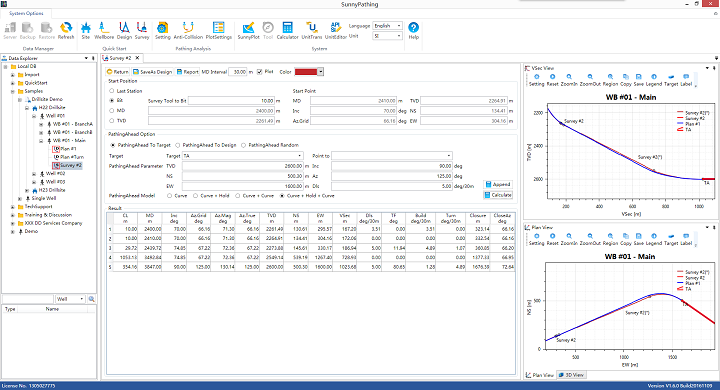Select the TVD start position radio
720x390 pixels.
[x=112, y=120]
